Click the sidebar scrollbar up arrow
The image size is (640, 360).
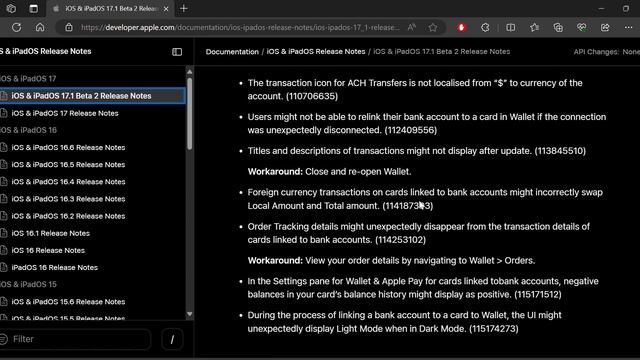pyautogui.click(x=189, y=72)
